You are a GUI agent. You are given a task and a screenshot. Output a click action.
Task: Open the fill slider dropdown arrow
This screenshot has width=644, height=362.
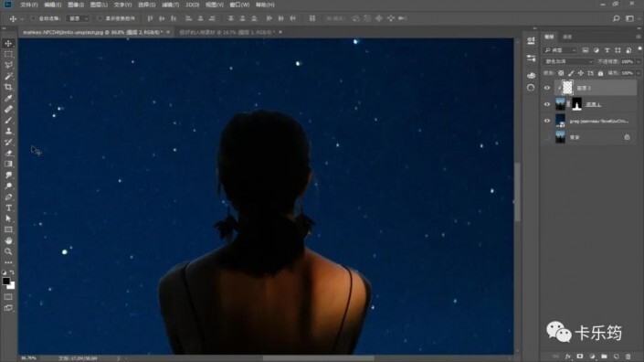pyautogui.click(x=639, y=73)
